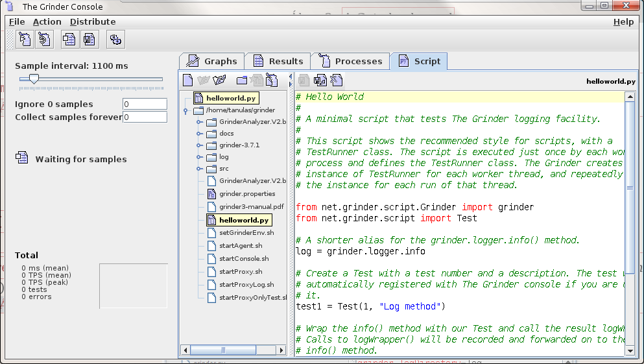Click the greyed star properties icon
This screenshot has height=364, width=644.
coord(257,80)
